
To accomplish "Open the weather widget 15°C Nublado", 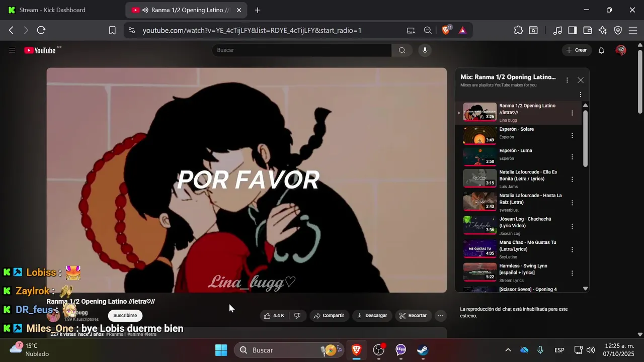I will 30,349.
